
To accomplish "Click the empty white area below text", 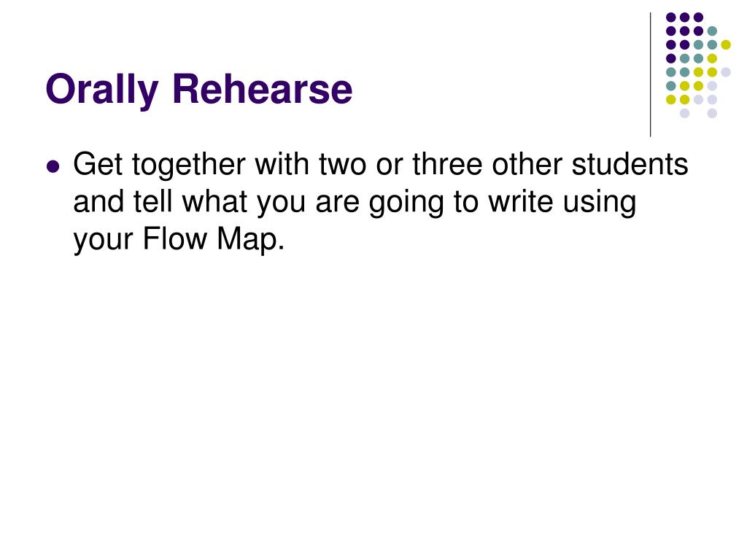I will [373, 405].
